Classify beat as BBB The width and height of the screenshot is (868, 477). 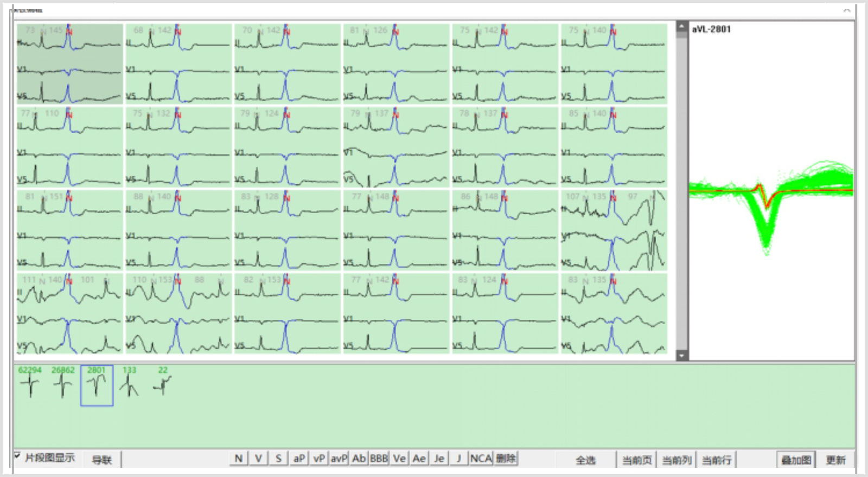click(x=379, y=459)
